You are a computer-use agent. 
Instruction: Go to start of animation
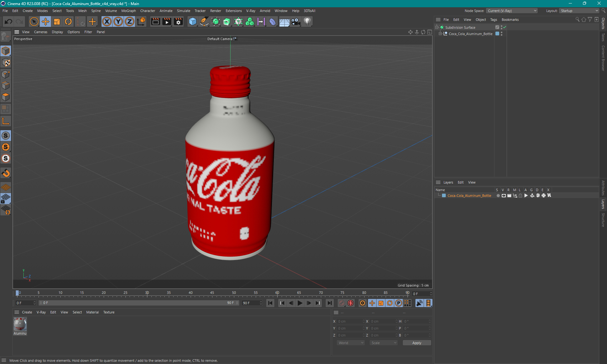click(x=270, y=303)
